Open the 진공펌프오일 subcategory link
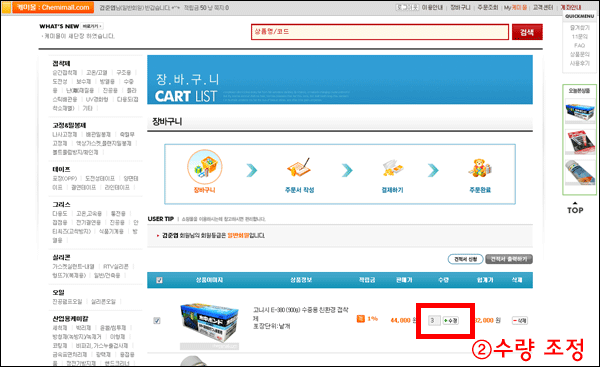Image resolution: width=600 pixels, height=367 pixels. click(x=67, y=302)
